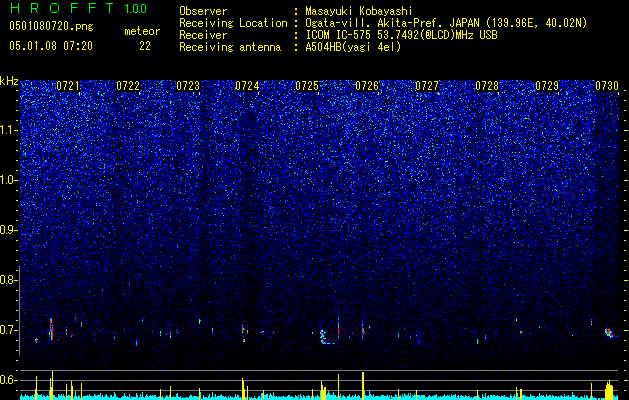Screen dimensions: 629x400
Task: Click the meteor count 22
Action: tap(145, 46)
